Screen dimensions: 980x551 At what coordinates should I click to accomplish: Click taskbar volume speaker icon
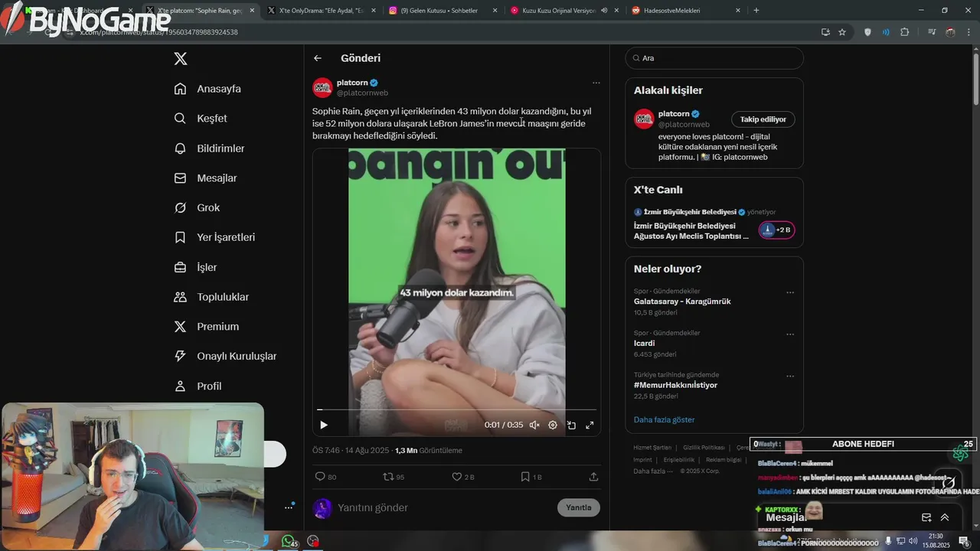[913, 541]
